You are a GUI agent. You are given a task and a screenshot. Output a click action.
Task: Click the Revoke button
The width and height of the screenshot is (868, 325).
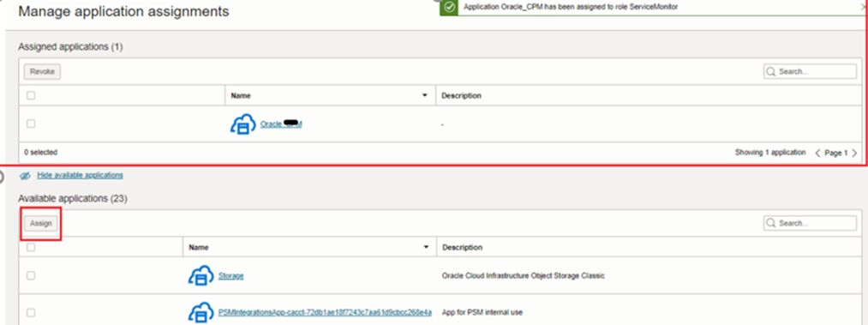[x=42, y=71]
